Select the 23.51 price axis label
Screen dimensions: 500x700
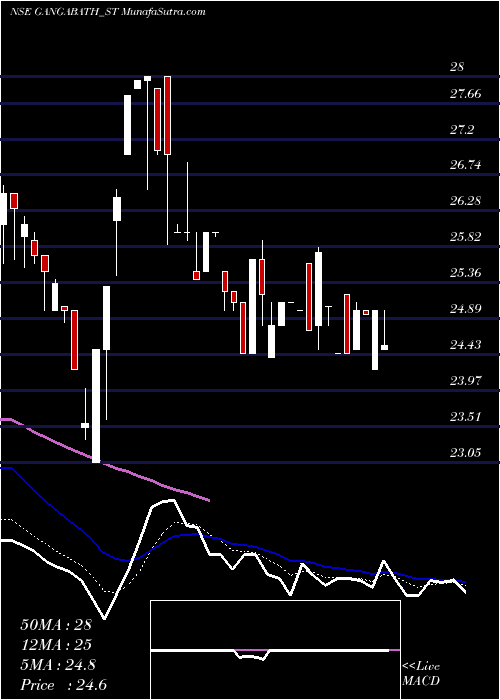click(466, 417)
